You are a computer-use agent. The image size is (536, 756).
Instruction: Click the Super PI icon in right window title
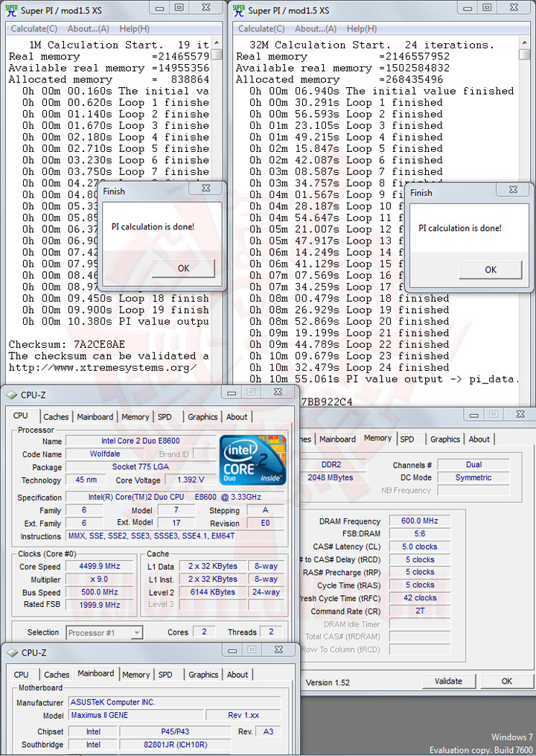238,10
